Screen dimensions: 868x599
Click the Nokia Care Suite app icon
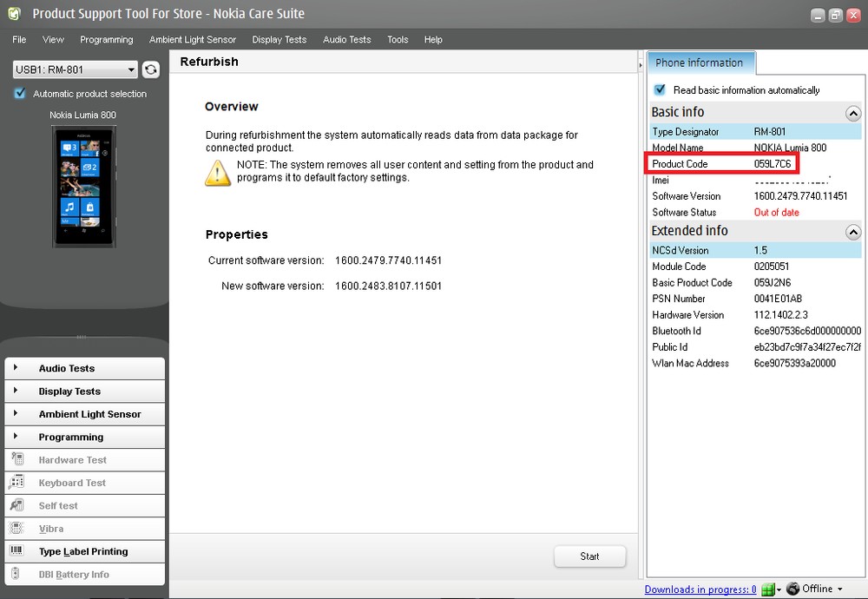[x=15, y=13]
